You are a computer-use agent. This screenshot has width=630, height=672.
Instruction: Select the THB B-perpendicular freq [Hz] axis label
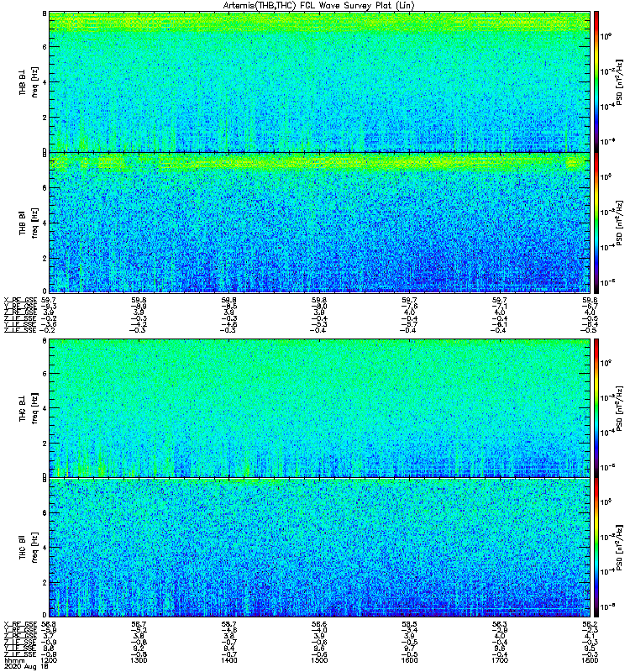click(35, 81)
